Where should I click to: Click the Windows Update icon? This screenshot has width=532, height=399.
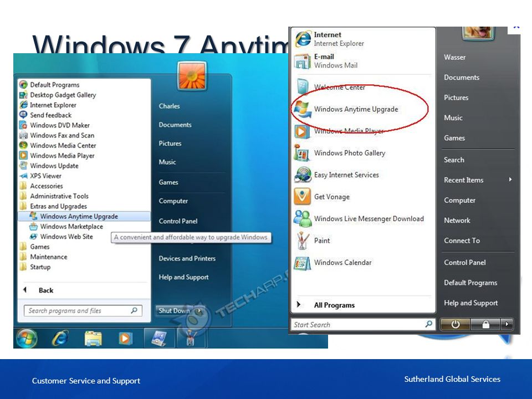click(x=23, y=166)
